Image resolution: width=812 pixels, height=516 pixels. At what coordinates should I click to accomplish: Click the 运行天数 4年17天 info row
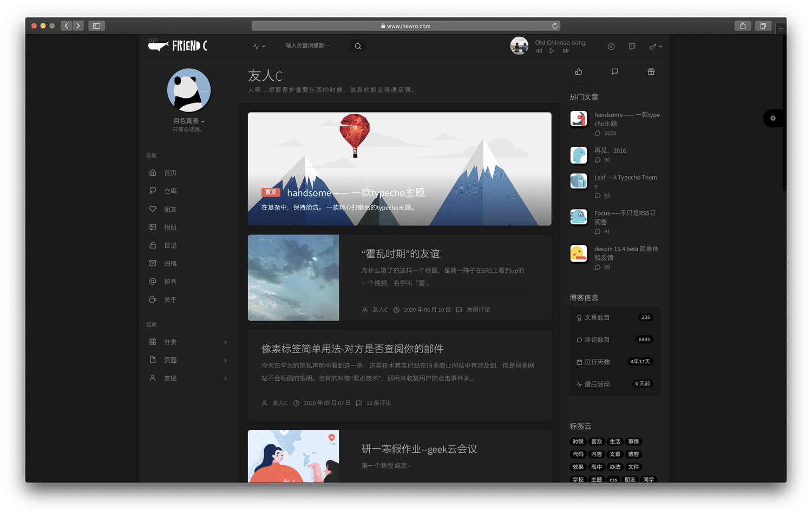coord(615,362)
